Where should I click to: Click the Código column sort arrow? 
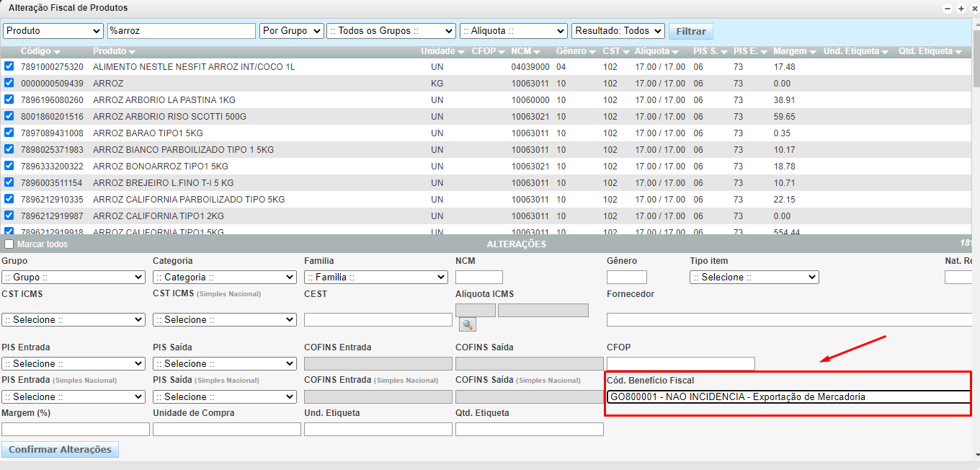pos(57,52)
